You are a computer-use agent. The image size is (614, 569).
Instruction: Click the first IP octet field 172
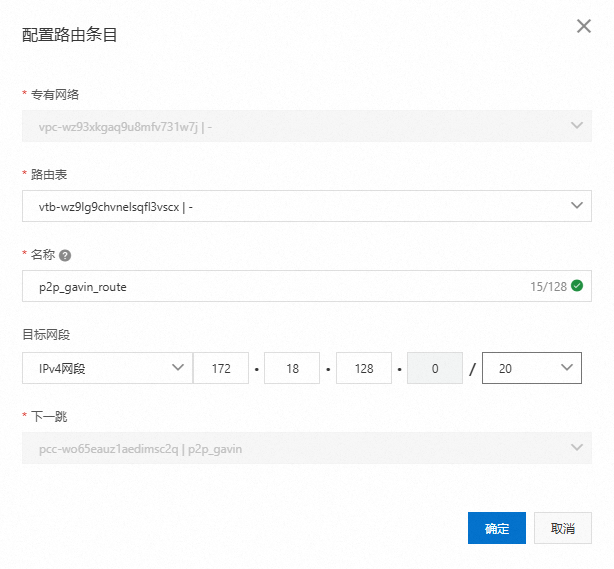221,368
